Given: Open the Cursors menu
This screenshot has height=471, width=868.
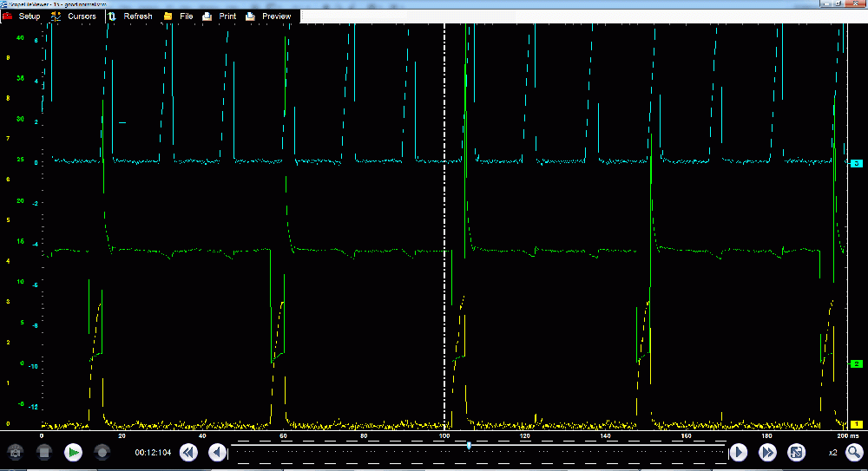Looking at the screenshot, I should click(82, 16).
